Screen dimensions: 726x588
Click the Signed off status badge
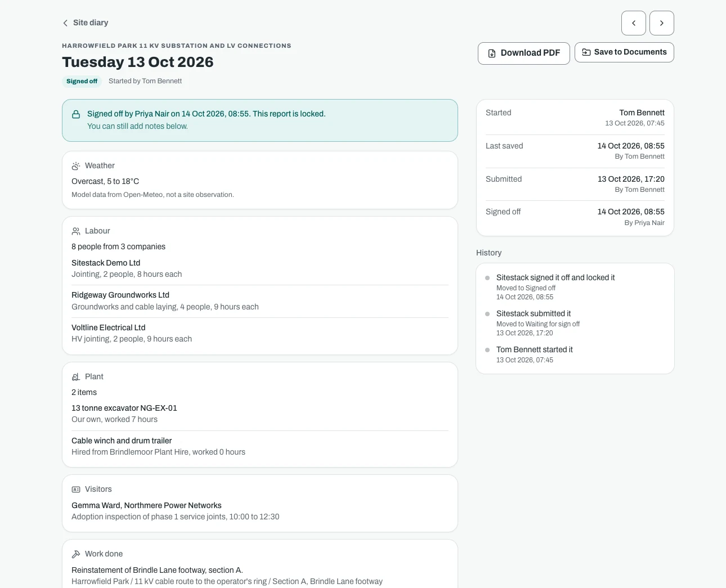[82, 81]
